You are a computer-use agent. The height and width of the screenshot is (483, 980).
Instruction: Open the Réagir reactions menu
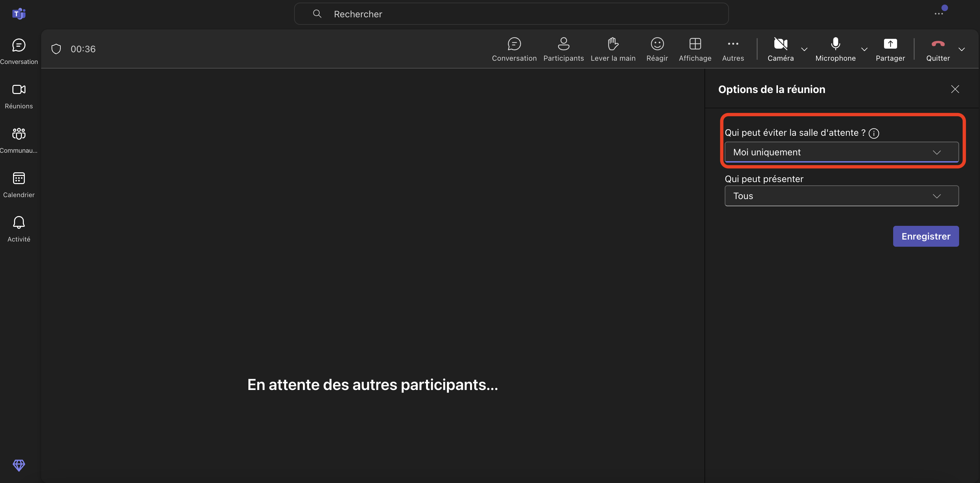[x=656, y=49]
